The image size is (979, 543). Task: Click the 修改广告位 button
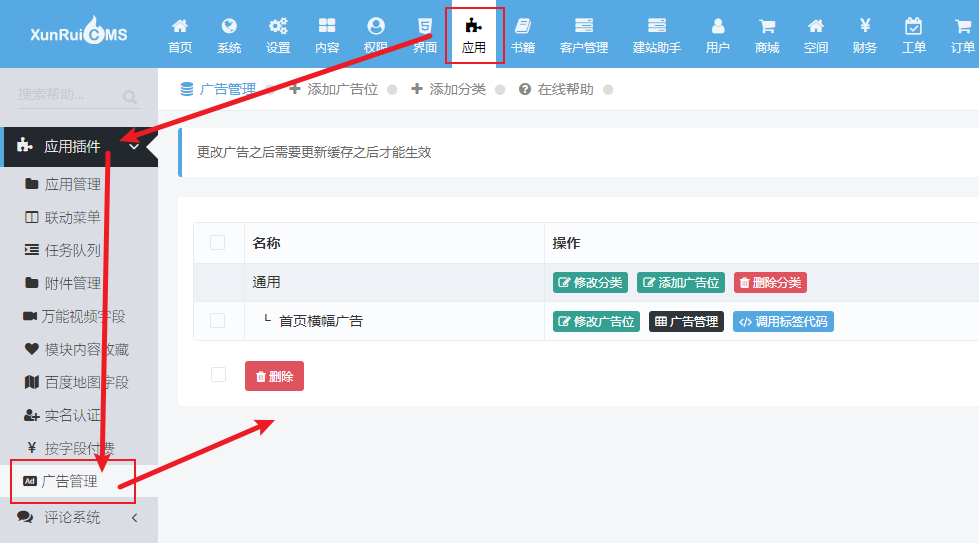596,321
